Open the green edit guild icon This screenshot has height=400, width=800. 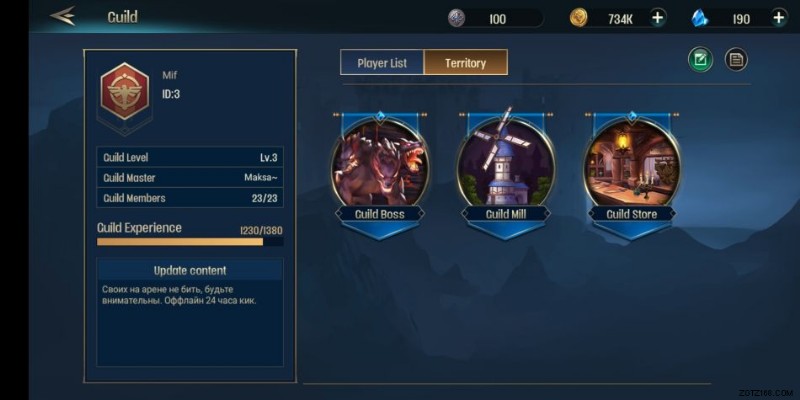pos(700,60)
